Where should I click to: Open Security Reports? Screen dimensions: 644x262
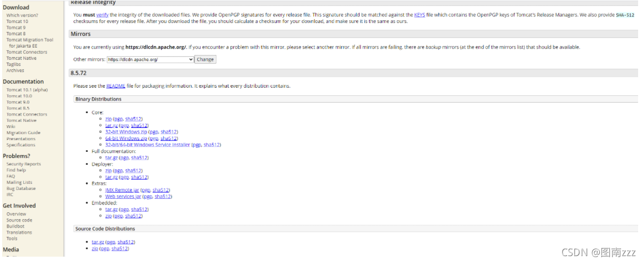point(23,164)
